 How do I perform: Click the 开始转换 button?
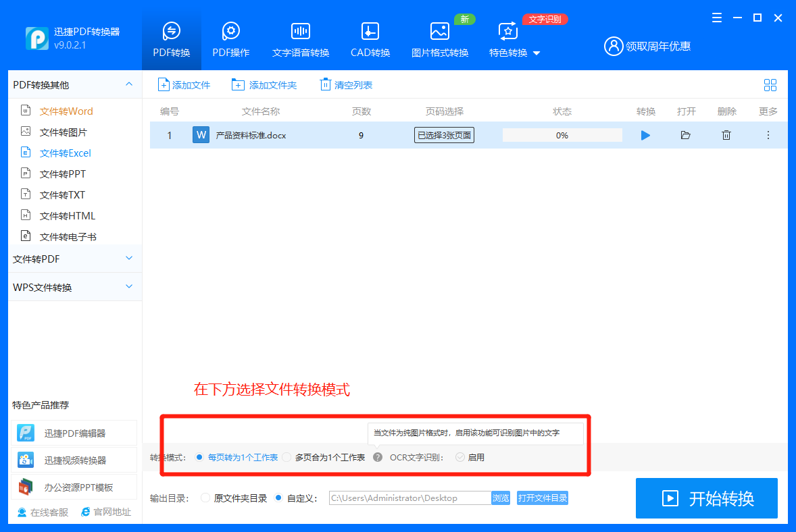tap(707, 498)
